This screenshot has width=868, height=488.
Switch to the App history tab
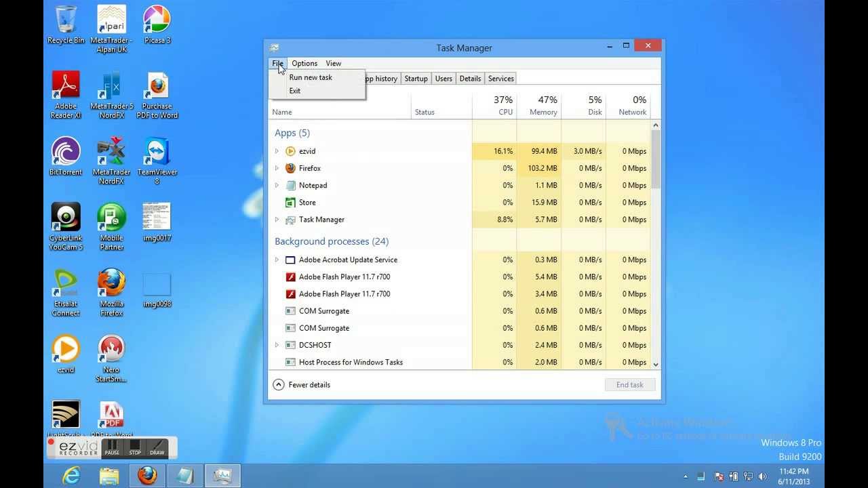point(382,79)
